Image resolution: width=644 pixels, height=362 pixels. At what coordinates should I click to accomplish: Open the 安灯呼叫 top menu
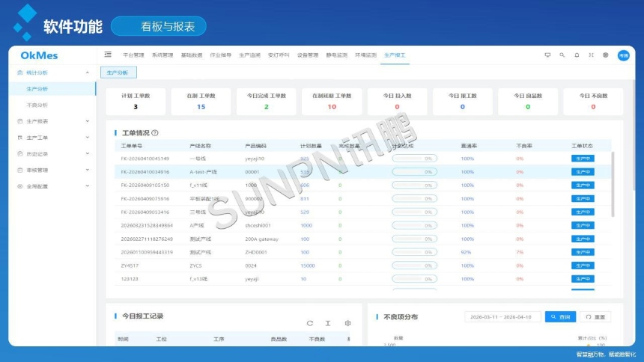(279, 55)
